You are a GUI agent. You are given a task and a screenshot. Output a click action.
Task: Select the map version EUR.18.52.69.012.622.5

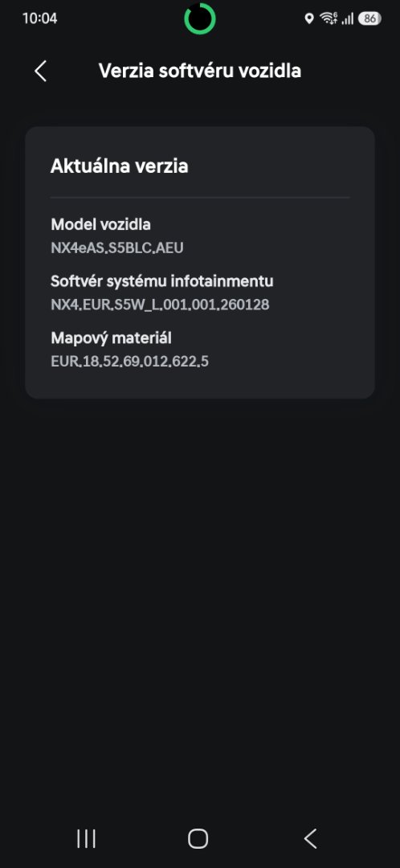click(130, 362)
